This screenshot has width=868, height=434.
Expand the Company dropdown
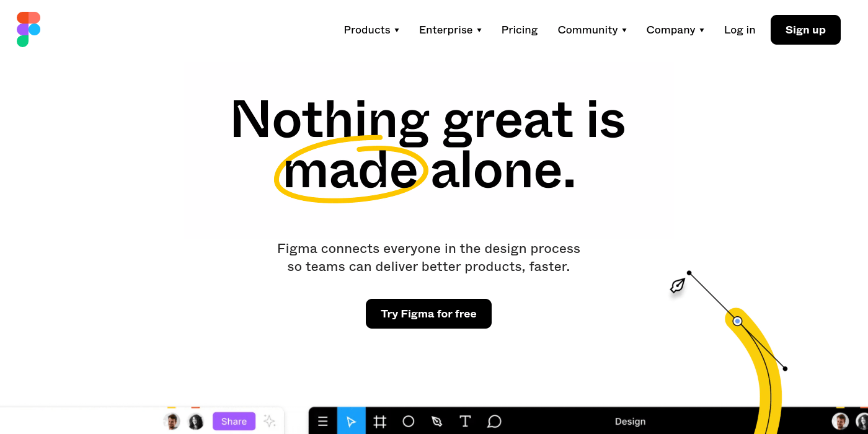(x=675, y=30)
